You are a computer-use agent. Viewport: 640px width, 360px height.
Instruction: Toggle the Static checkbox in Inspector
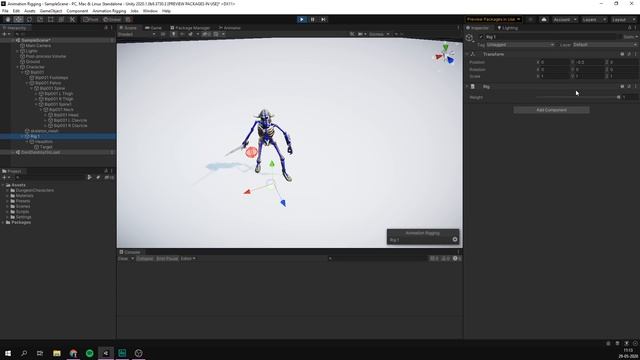coord(621,37)
